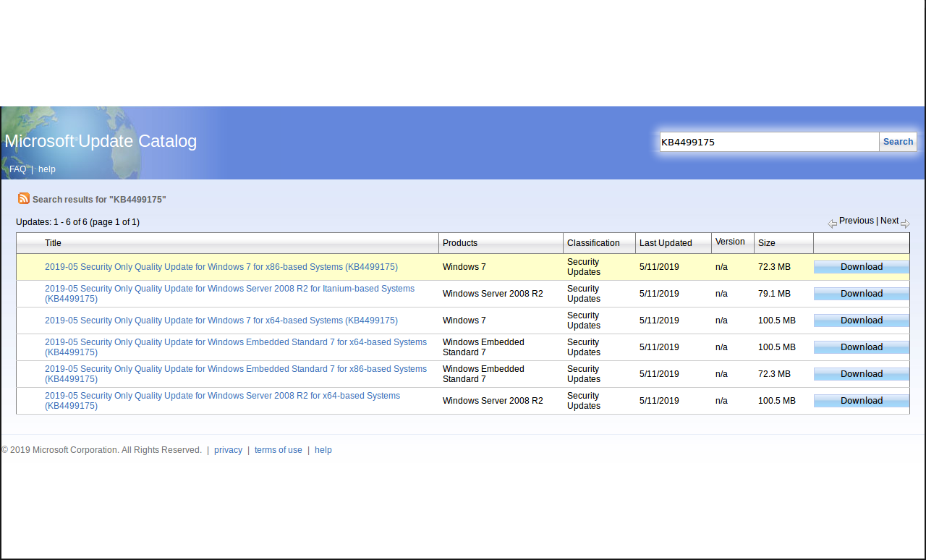Viewport: 926px width, 560px height.
Task: Download Windows 7 x86 update
Action: point(861,267)
